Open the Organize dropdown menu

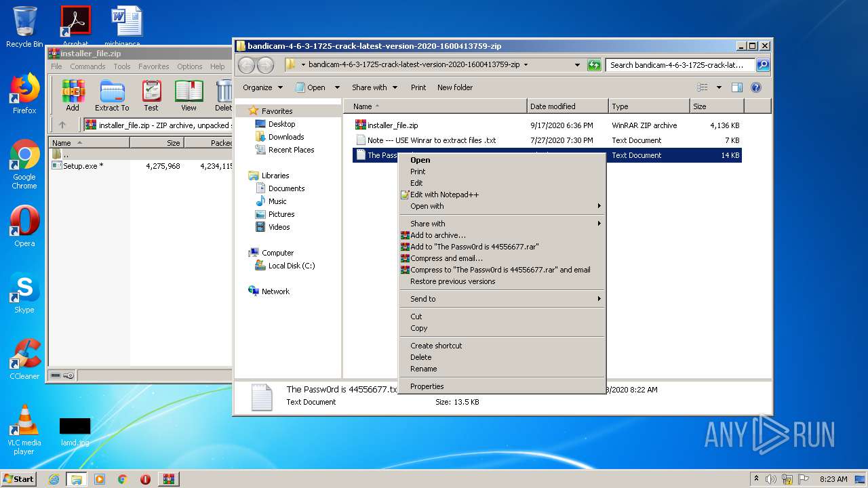[x=262, y=87]
